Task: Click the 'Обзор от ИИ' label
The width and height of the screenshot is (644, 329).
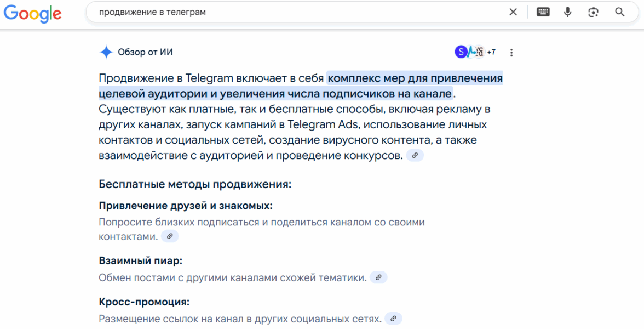Action: point(146,53)
